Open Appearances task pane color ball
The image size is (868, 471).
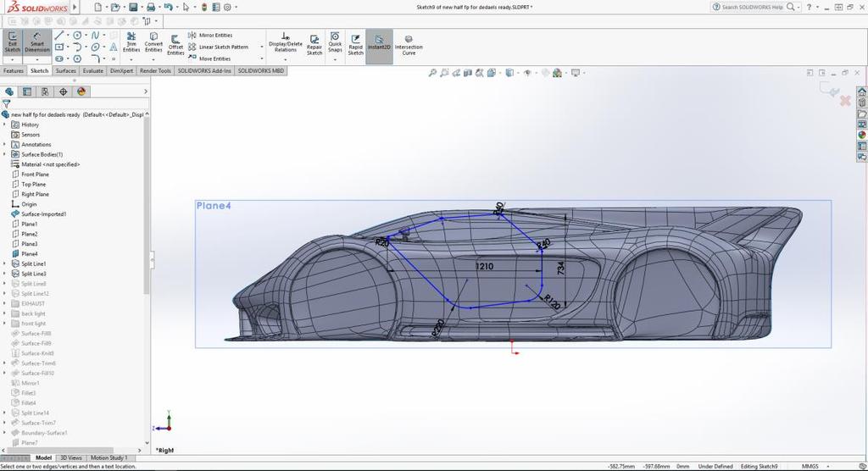[x=862, y=135]
